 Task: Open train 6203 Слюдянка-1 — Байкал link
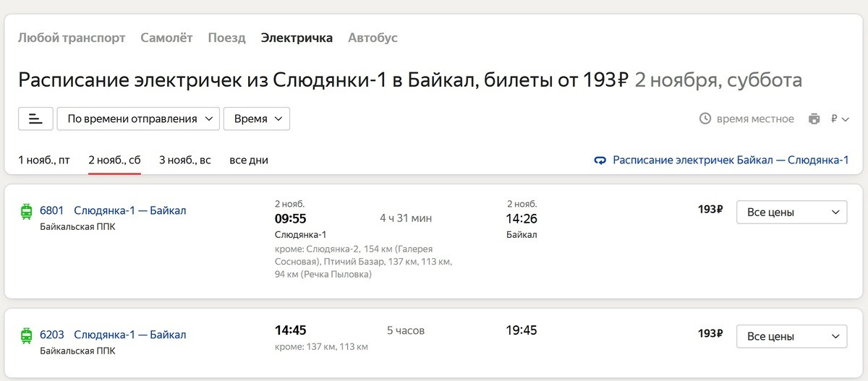pos(129,335)
